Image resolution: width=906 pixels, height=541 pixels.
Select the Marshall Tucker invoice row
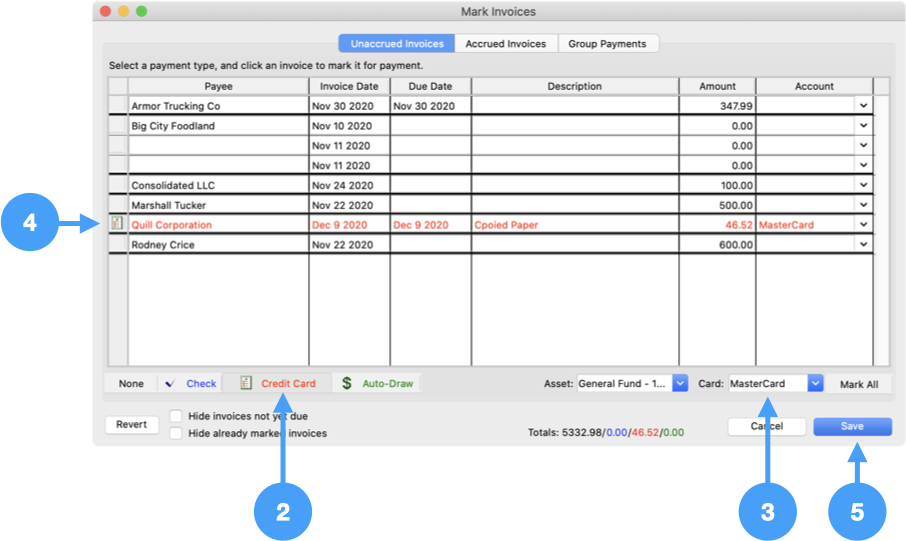pyautogui.click(x=217, y=205)
